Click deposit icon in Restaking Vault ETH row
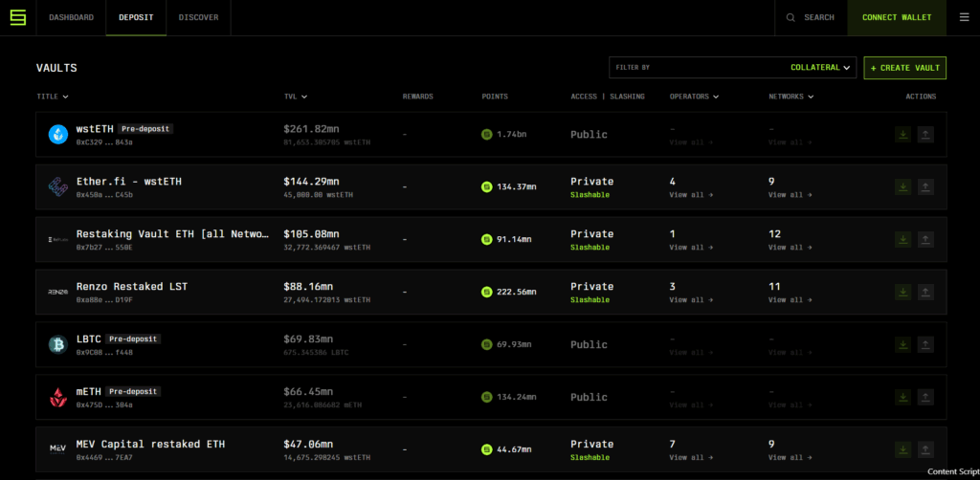This screenshot has width=980, height=480. point(902,239)
